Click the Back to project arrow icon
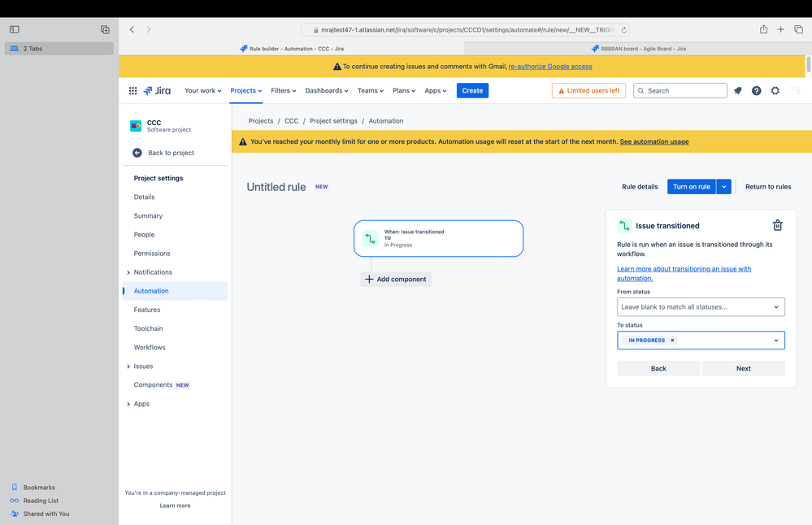The width and height of the screenshot is (812, 525). 137,153
